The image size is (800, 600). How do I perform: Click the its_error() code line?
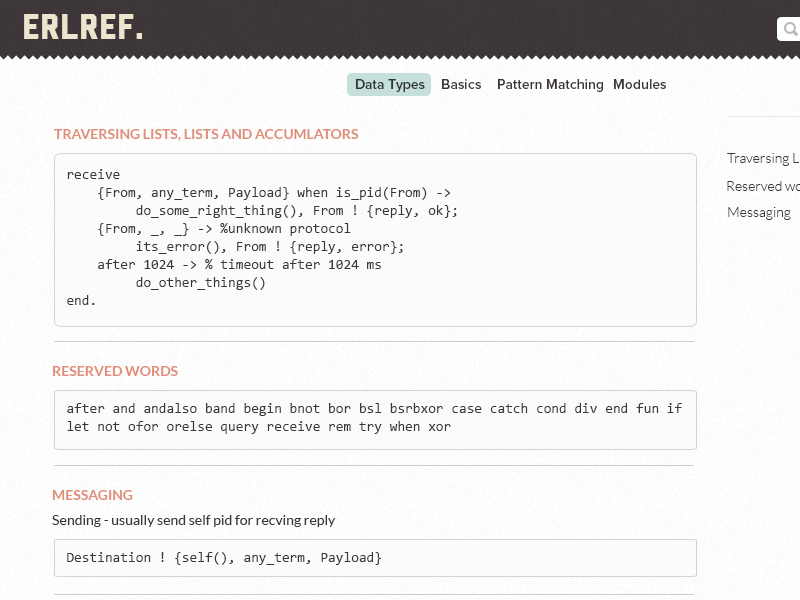pos(270,247)
